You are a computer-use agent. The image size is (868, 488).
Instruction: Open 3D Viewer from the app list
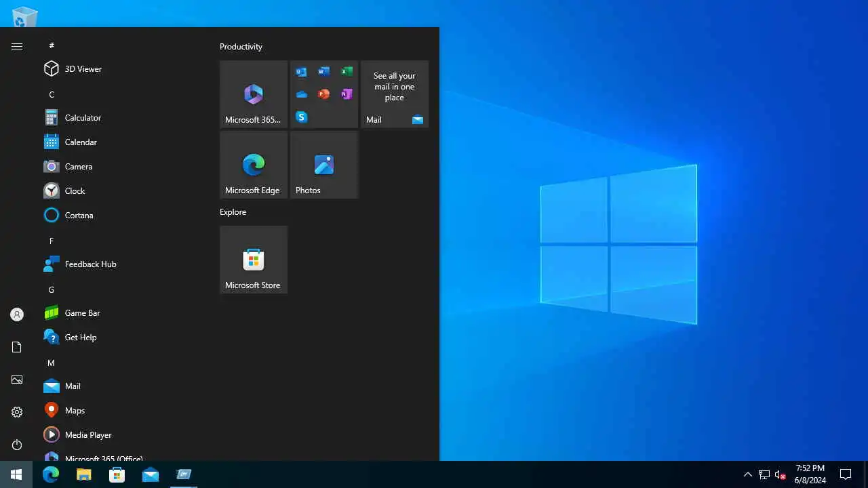[x=123, y=68]
